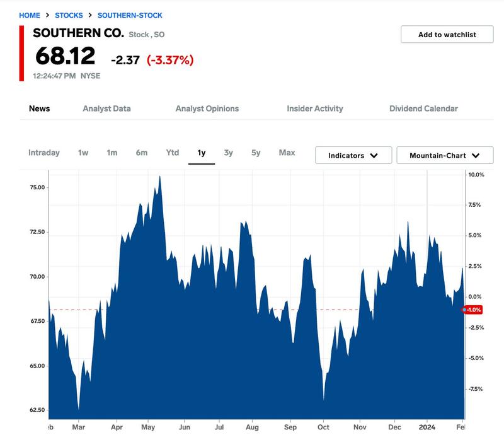Select the 6m chart range

pyautogui.click(x=141, y=153)
